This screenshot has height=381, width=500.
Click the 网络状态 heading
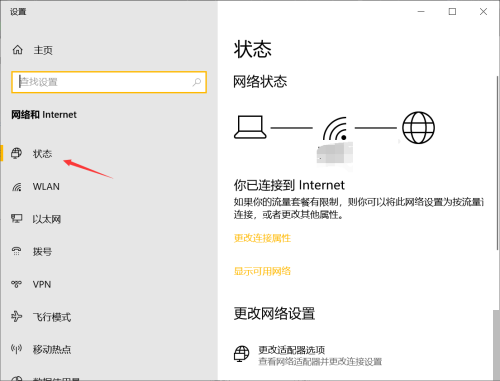pos(260,82)
